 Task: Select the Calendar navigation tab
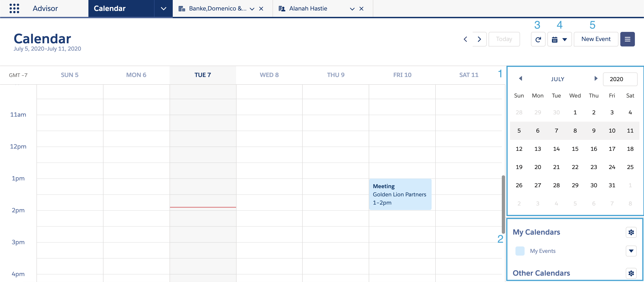point(121,8)
